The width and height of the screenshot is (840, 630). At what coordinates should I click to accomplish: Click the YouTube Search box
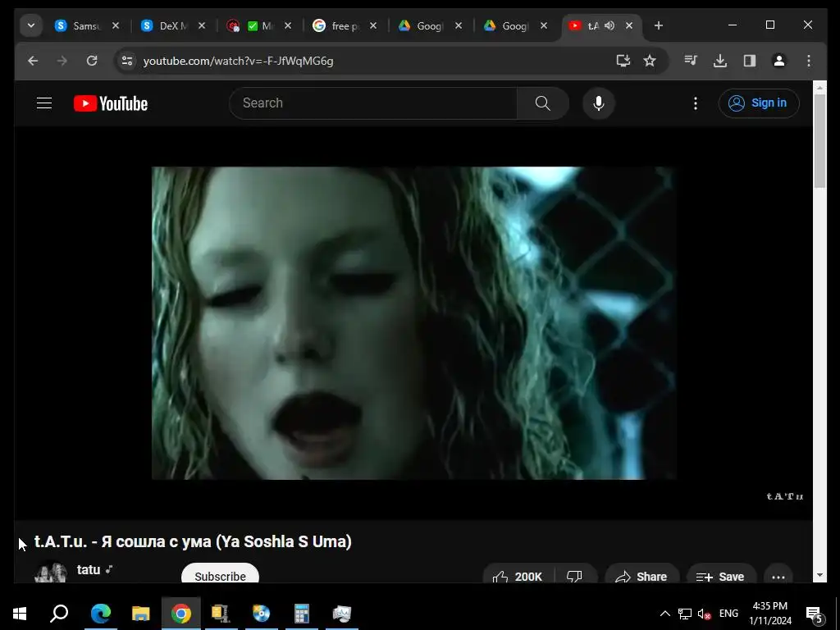tap(373, 103)
